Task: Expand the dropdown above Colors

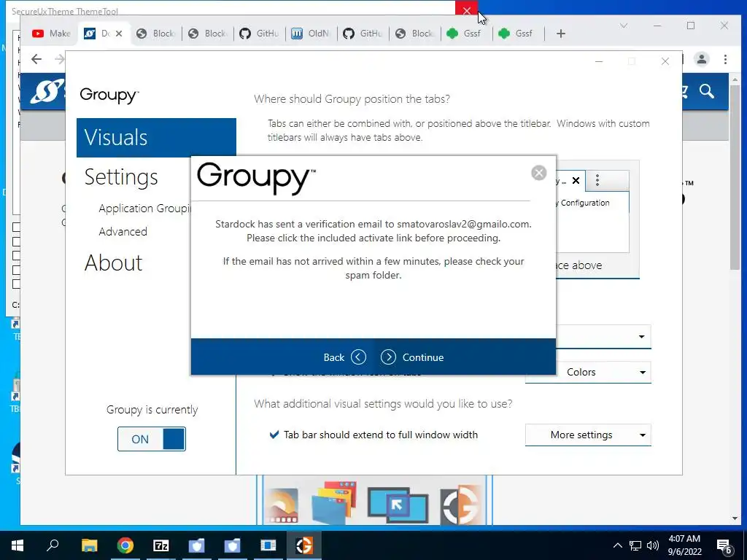Action: click(x=603, y=337)
